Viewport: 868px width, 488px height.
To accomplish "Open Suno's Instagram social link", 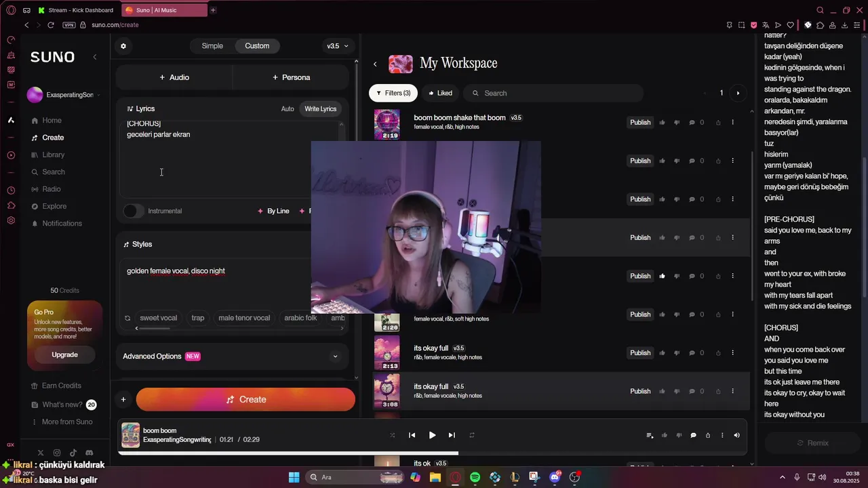I will [x=57, y=453].
